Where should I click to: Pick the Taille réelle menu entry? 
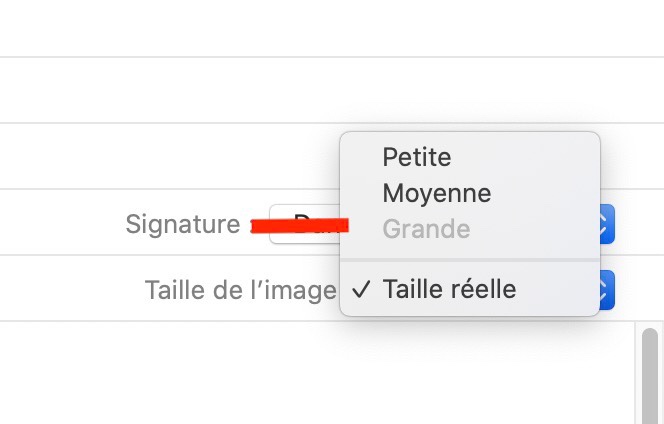(448, 290)
